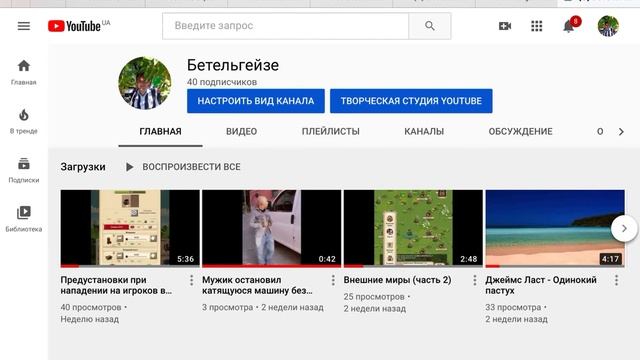
Task: Open video title Предустановки при нападении
Action: coord(116,285)
